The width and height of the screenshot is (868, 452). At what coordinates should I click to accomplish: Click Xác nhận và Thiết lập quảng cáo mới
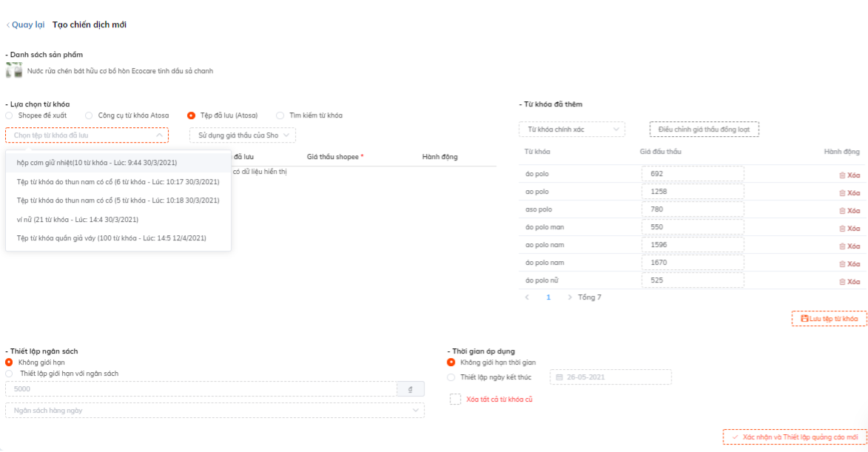tap(795, 437)
